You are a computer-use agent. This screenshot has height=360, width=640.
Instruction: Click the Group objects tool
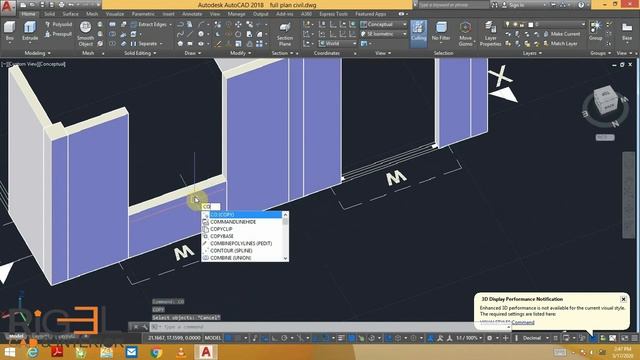596,31
